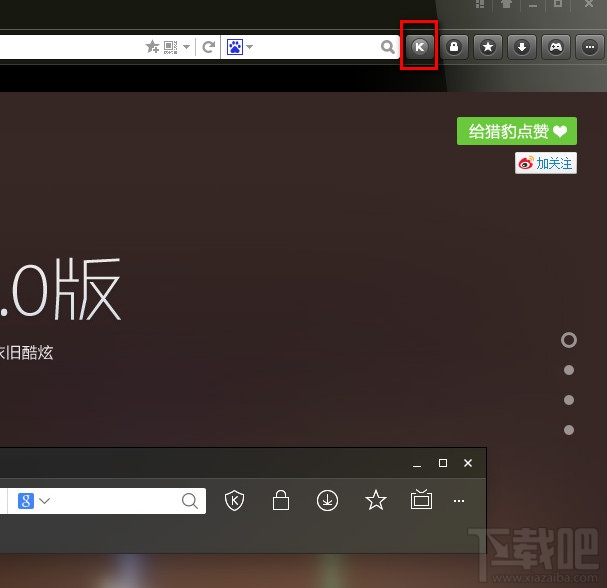Open the game controller button

(x=556, y=47)
